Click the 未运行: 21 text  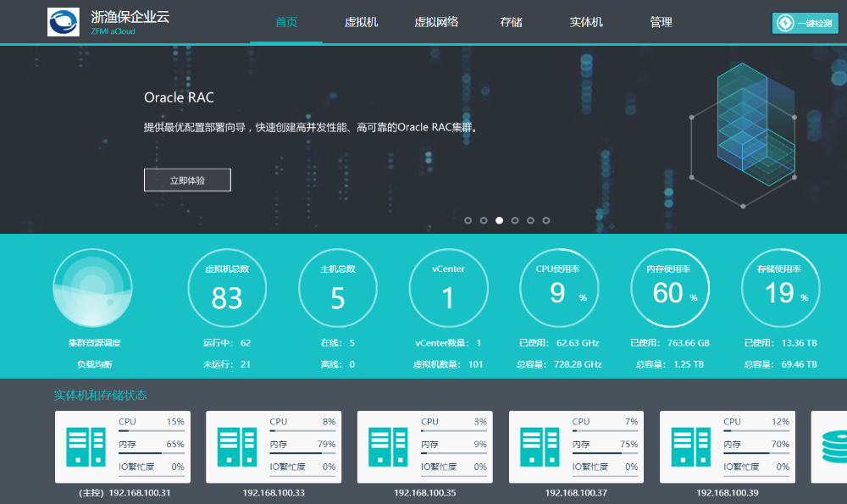[x=227, y=364]
